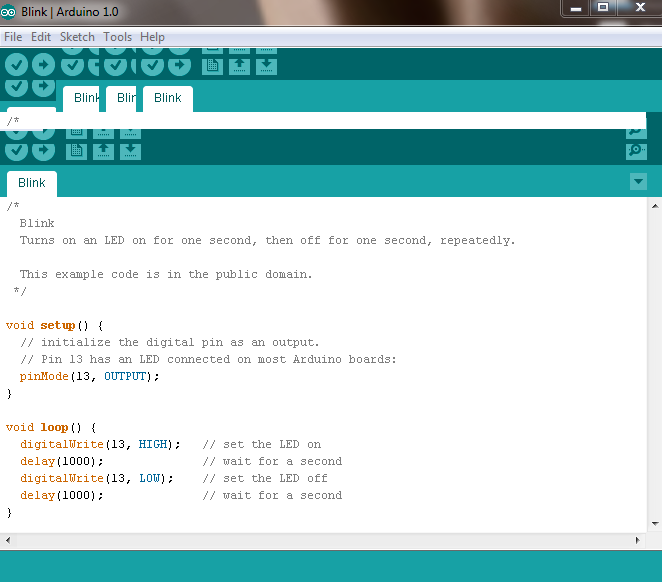The width and height of the screenshot is (662, 582).
Task: Click the horizontal scrollbar left arrow
Action: point(8,540)
